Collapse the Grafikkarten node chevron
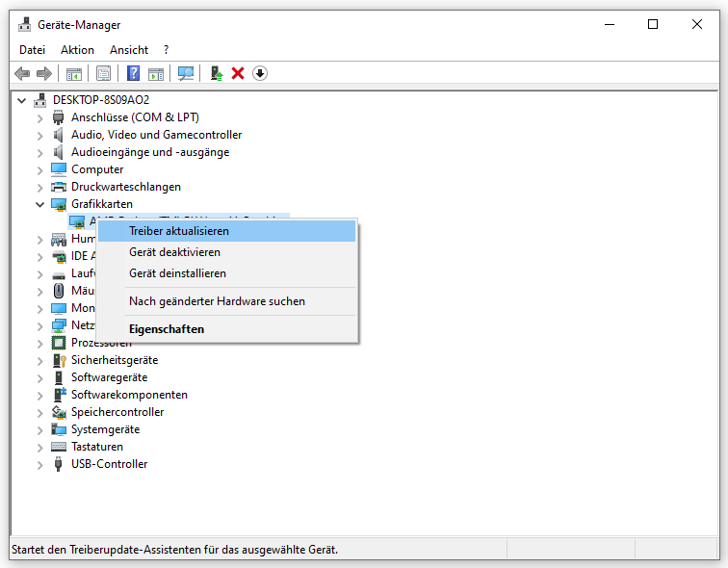The image size is (728, 568). click(39, 204)
